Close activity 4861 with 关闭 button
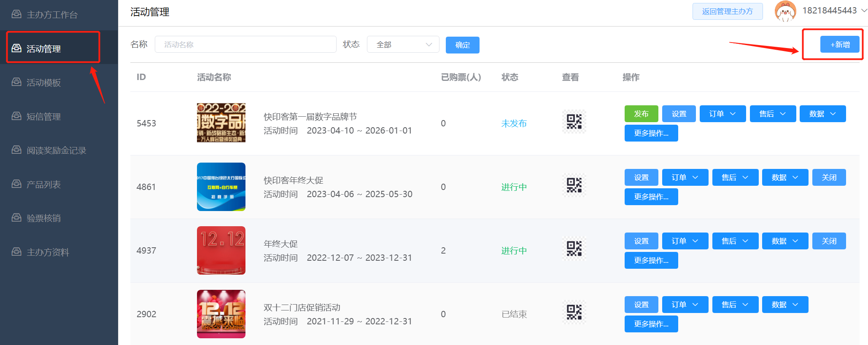 828,177
